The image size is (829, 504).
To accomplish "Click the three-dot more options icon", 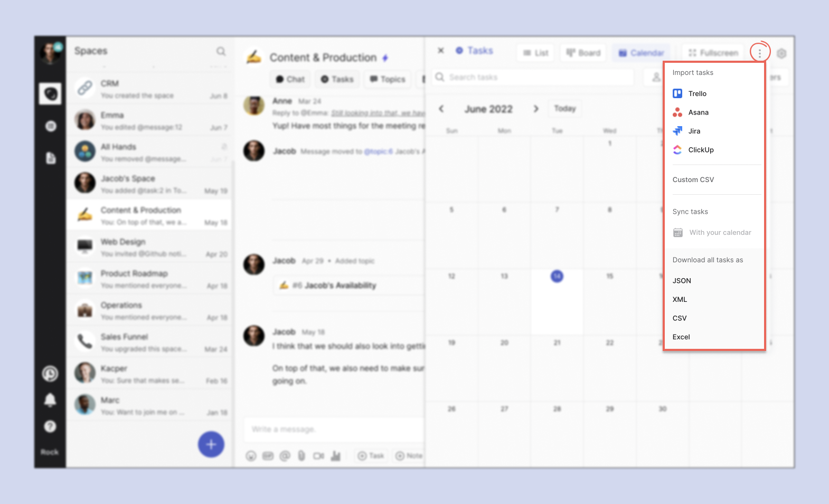I will point(760,53).
